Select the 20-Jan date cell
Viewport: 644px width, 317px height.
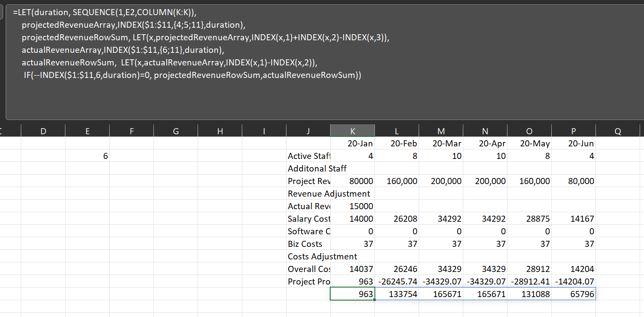(352, 143)
